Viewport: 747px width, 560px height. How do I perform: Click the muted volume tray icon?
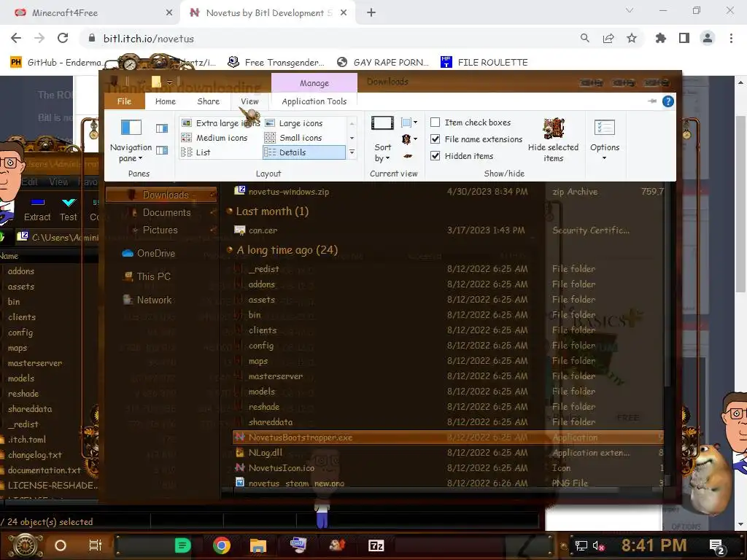[598, 545]
